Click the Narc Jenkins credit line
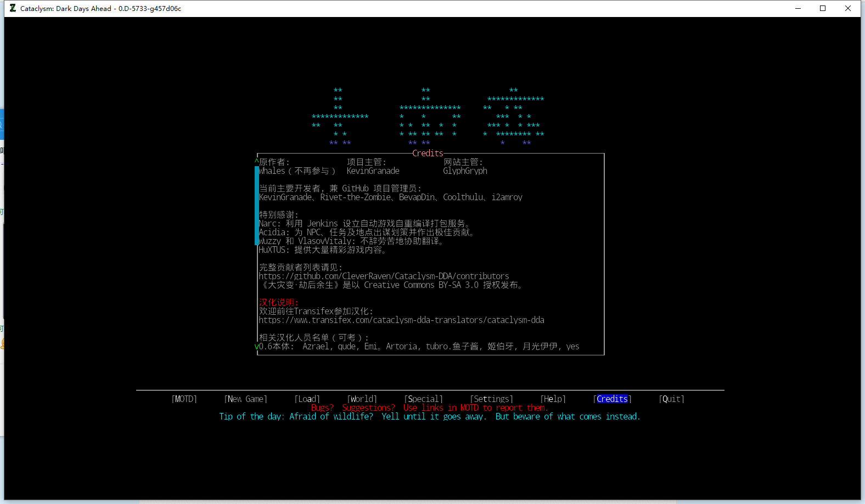 364,224
